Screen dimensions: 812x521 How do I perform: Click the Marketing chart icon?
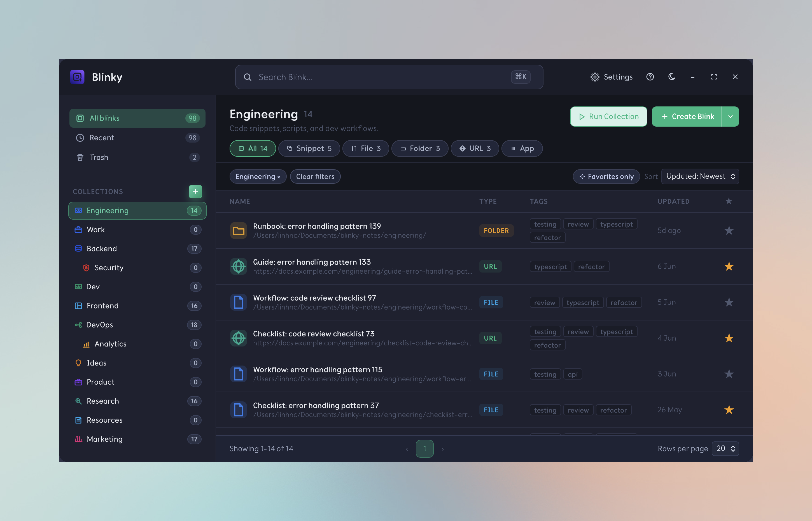tap(78, 439)
